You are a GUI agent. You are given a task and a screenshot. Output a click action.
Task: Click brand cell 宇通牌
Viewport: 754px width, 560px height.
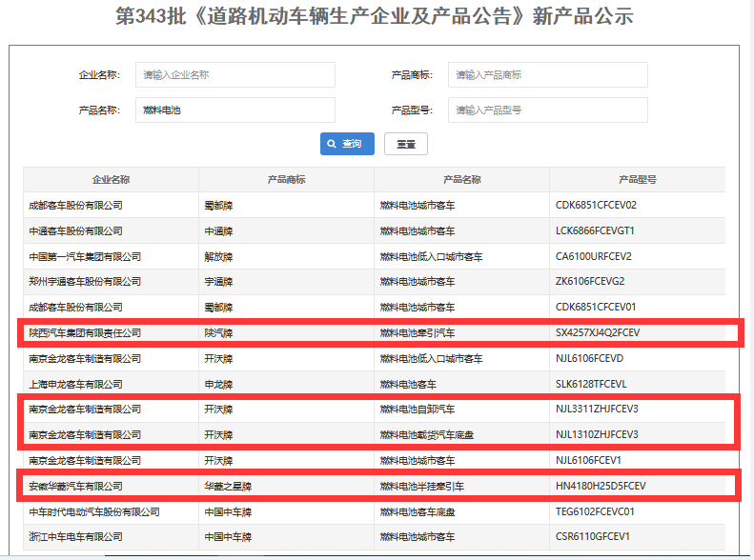(218, 282)
